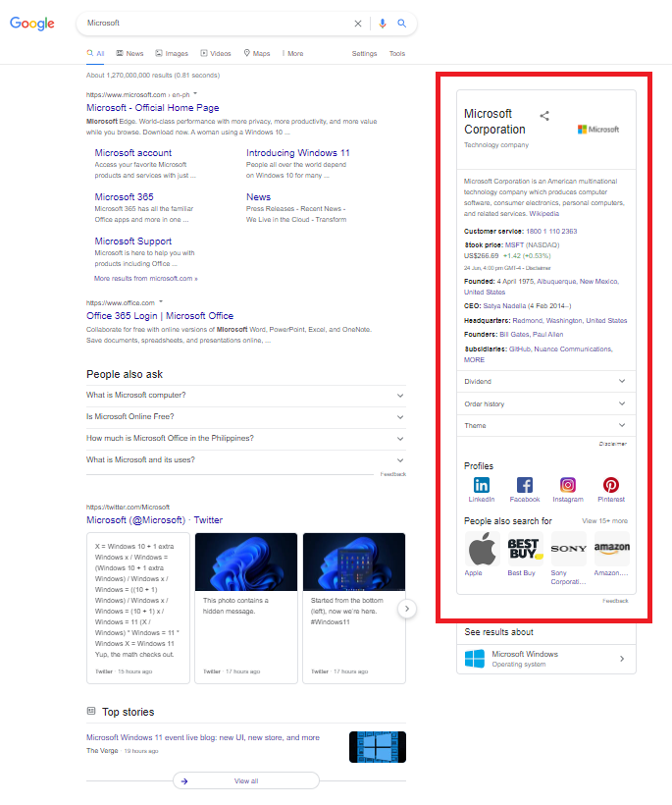Open Windows 11 story thumbnail image

378,747
